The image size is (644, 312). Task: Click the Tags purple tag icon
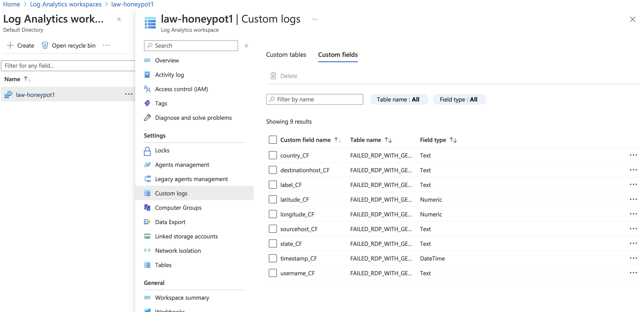[x=147, y=103]
